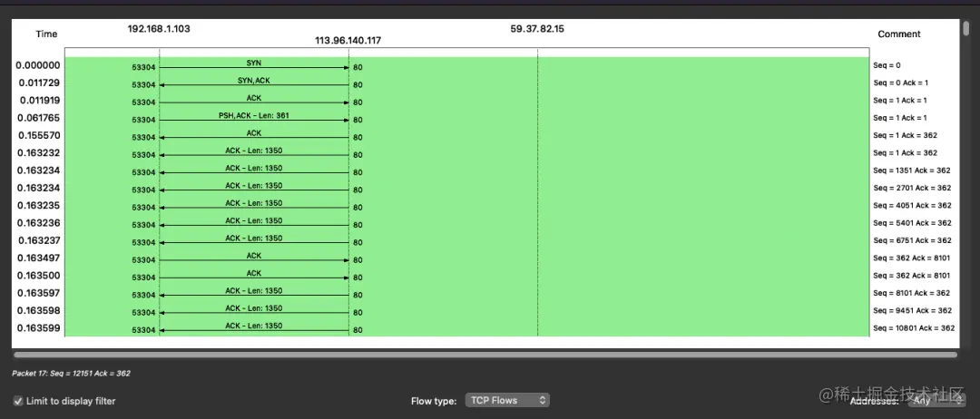Image resolution: width=980 pixels, height=419 pixels.
Task: Select the SYN flow arrow at time 0.000000
Action: pos(254,67)
